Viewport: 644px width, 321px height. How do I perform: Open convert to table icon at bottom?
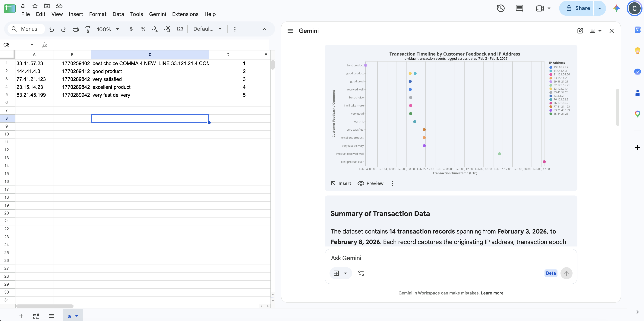[36, 316]
